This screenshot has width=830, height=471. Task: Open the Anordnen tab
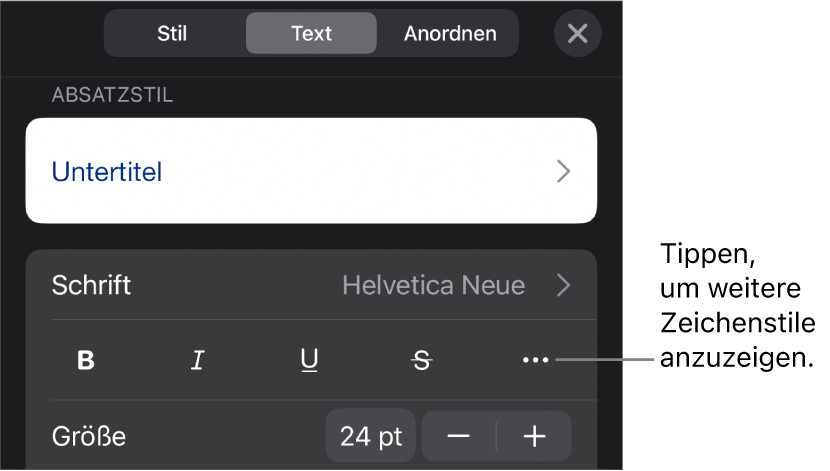click(x=450, y=33)
